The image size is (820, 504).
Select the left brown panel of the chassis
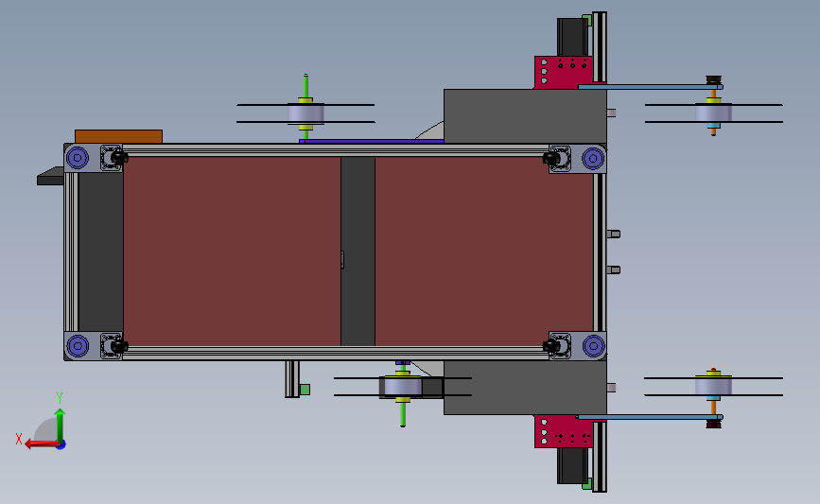233,252
